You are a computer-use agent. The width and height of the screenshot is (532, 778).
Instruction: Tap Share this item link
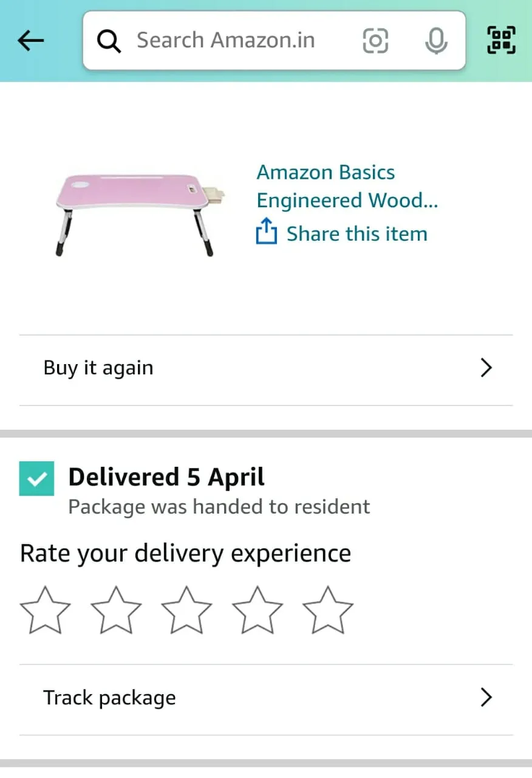pyautogui.click(x=356, y=234)
